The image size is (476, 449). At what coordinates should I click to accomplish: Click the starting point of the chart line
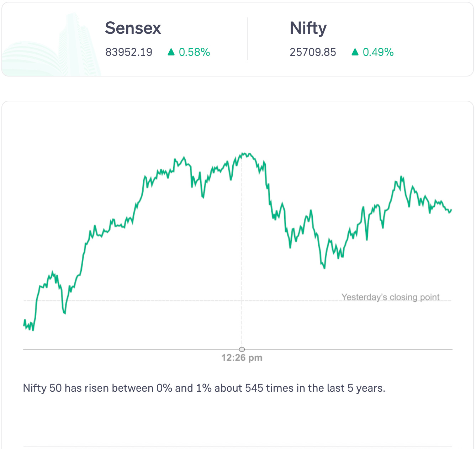tap(24, 324)
